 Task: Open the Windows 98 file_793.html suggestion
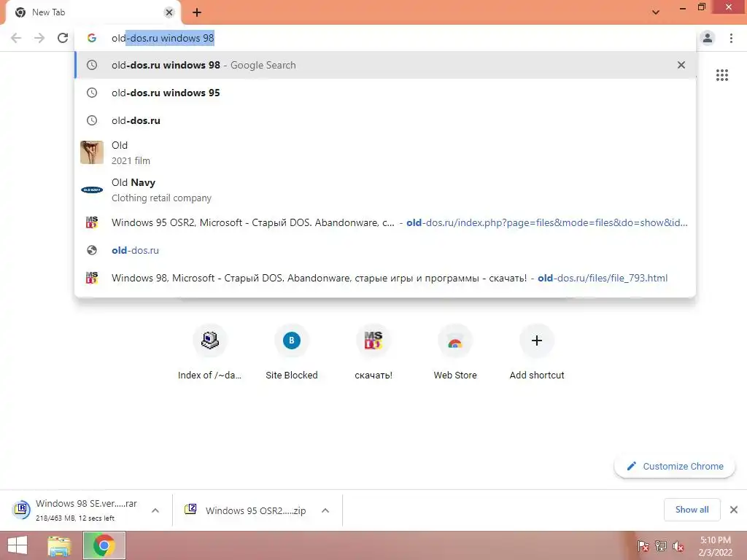pyautogui.click(x=385, y=278)
